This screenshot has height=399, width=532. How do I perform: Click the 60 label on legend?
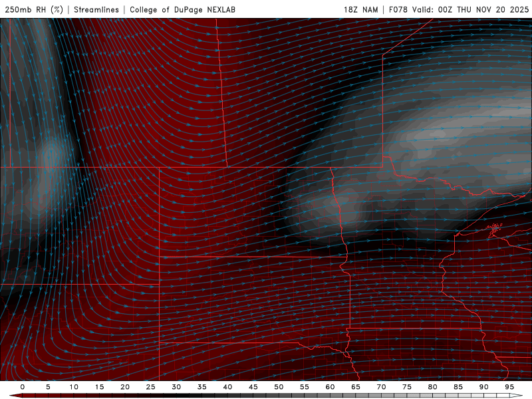(330, 387)
